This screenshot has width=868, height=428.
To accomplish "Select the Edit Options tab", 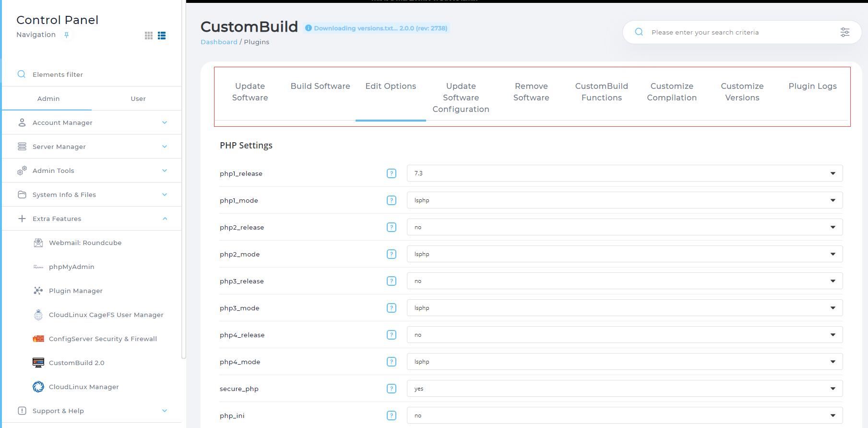I will tap(391, 86).
